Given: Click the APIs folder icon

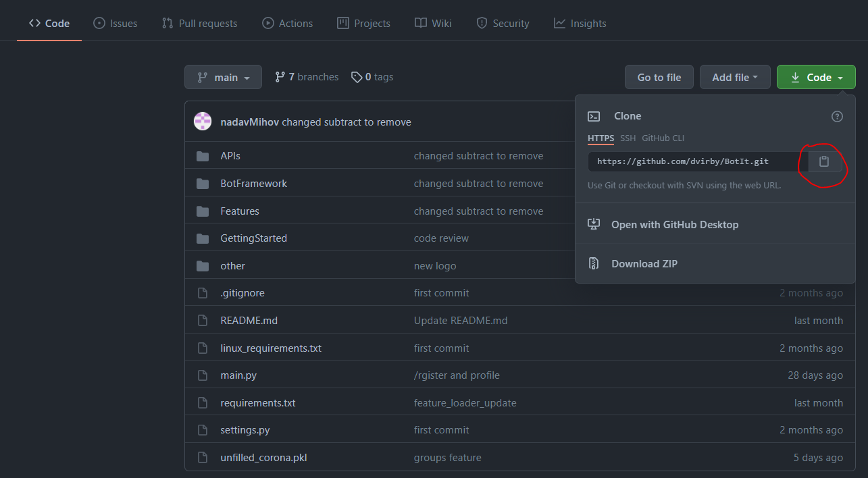Looking at the screenshot, I should (203, 156).
